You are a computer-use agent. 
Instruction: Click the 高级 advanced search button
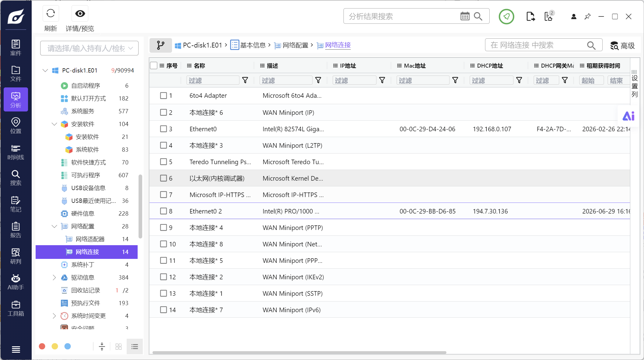pos(622,46)
